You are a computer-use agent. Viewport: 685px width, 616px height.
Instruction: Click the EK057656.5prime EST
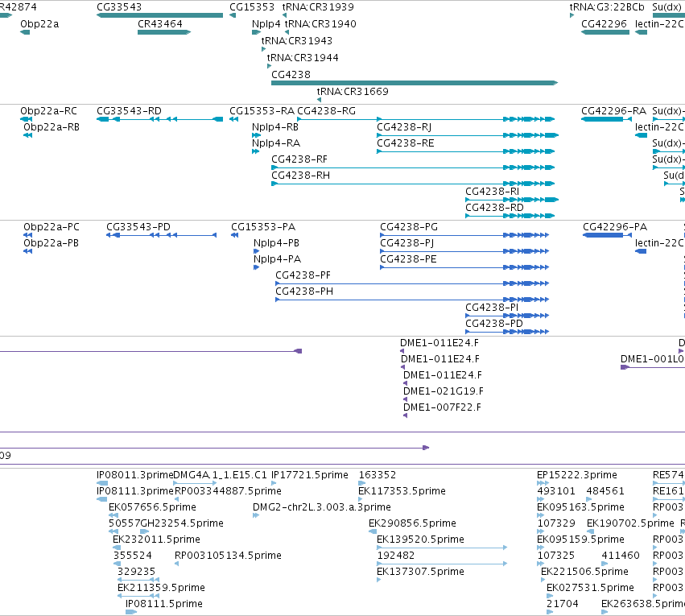(113, 515)
